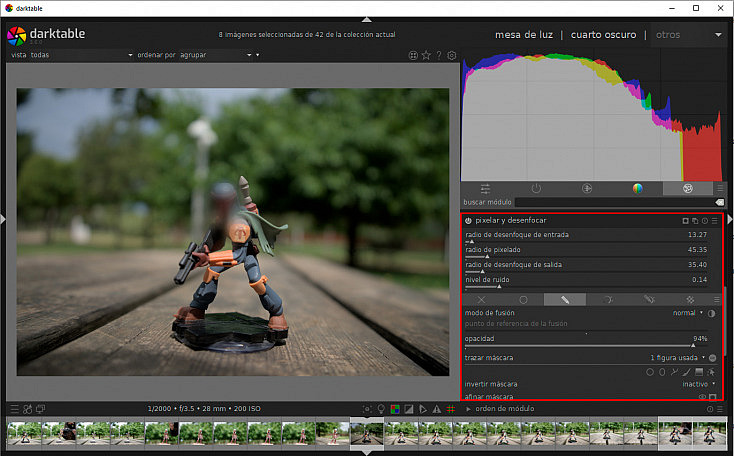Screen dimensions: 734x456
Task: Clear the module search text
Action: tap(719, 202)
